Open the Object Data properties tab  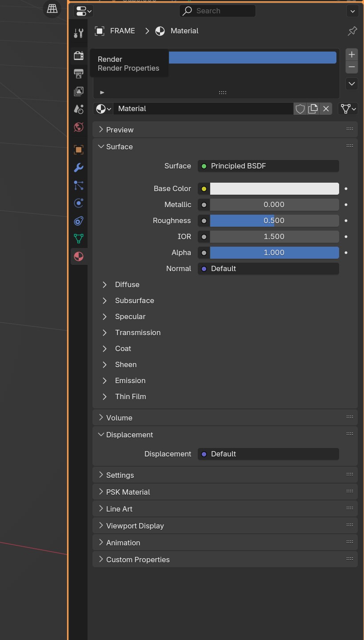(x=79, y=239)
